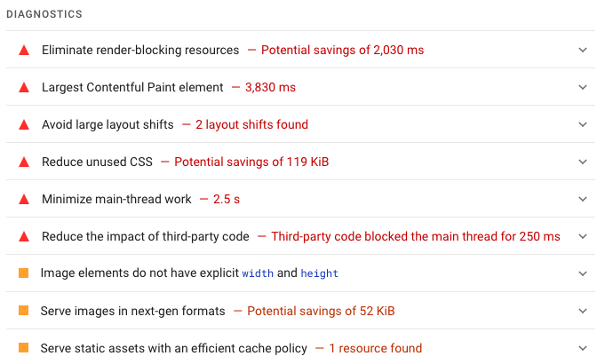Click the Serve static assets audit title
Viewport: 605px width, 364px height.
click(x=173, y=348)
